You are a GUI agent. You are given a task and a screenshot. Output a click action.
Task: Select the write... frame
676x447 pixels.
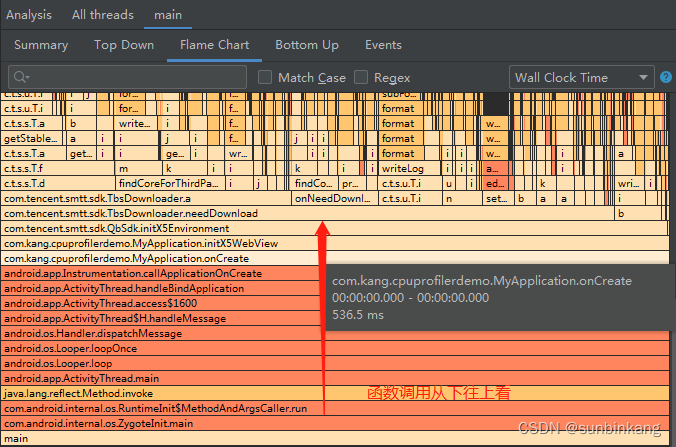click(x=136, y=123)
